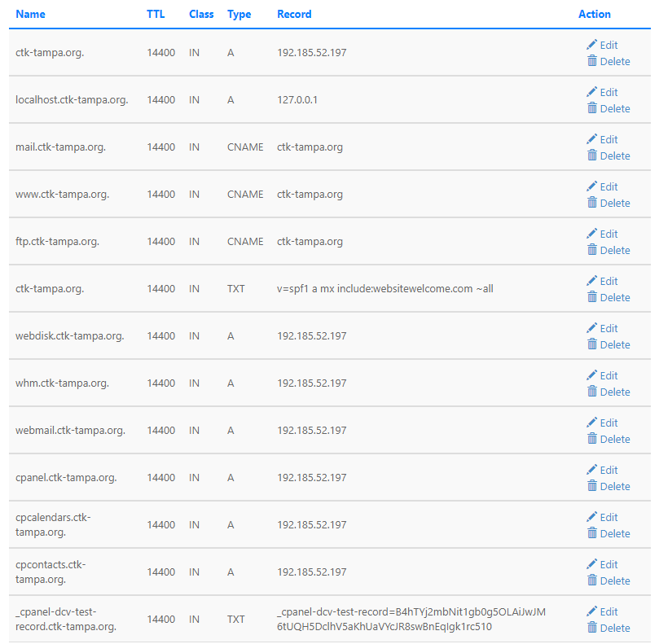
Task: Click the pencil icon for localhost.ctk-tampa.org
Action: click(x=592, y=92)
